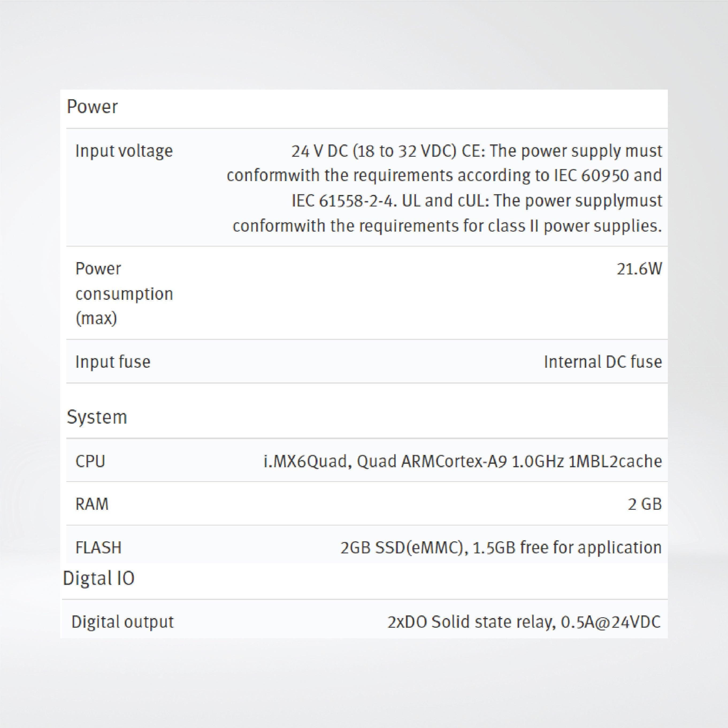The image size is (728, 728).
Task: Click the IEC 60950 requirements line
Action: point(444,176)
